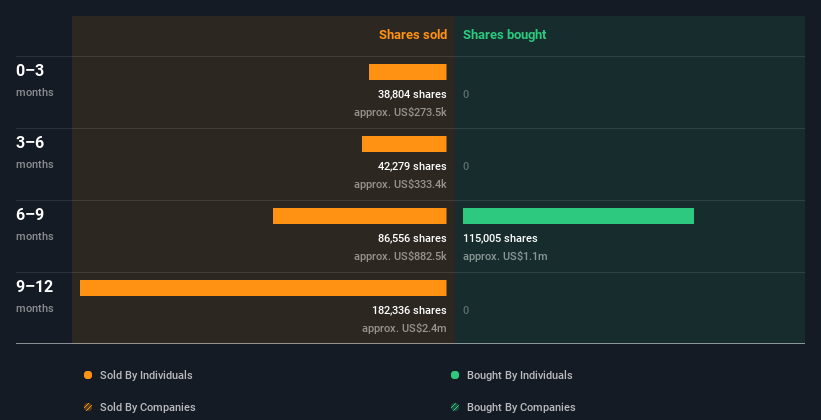821x420 pixels.
Task: Click the '42,279 shares' value
Action: click(x=412, y=166)
